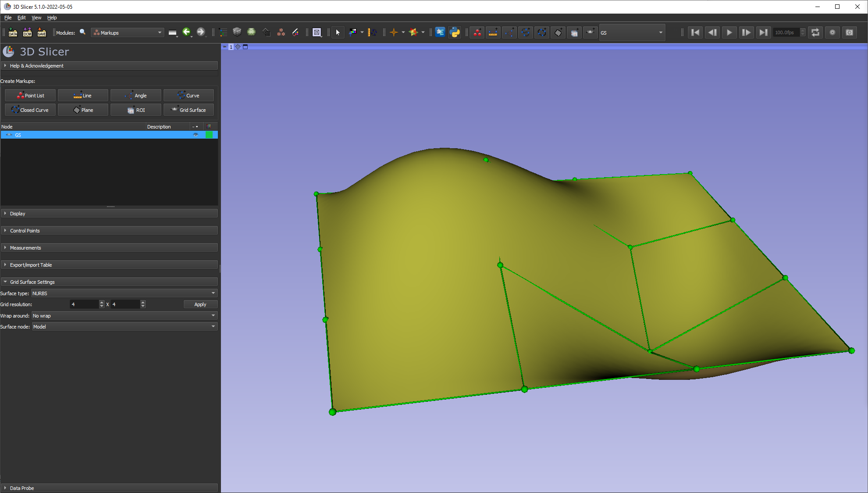Image resolution: width=868 pixels, height=493 pixels.
Task: Select the mouse pointer tool
Action: (x=338, y=32)
